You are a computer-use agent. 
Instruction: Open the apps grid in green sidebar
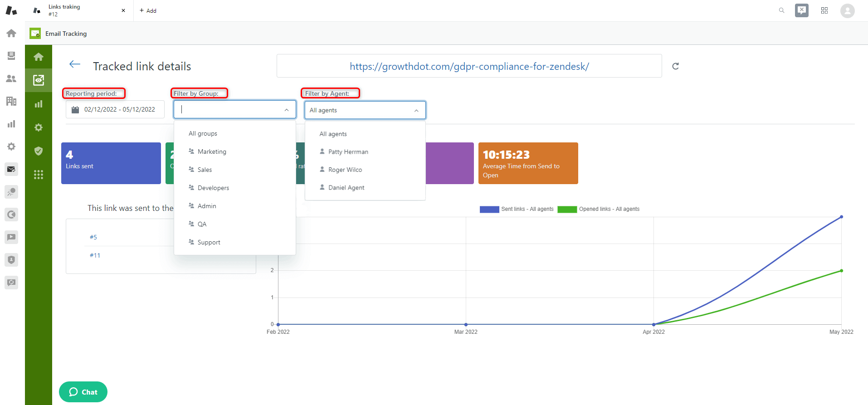click(x=39, y=175)
